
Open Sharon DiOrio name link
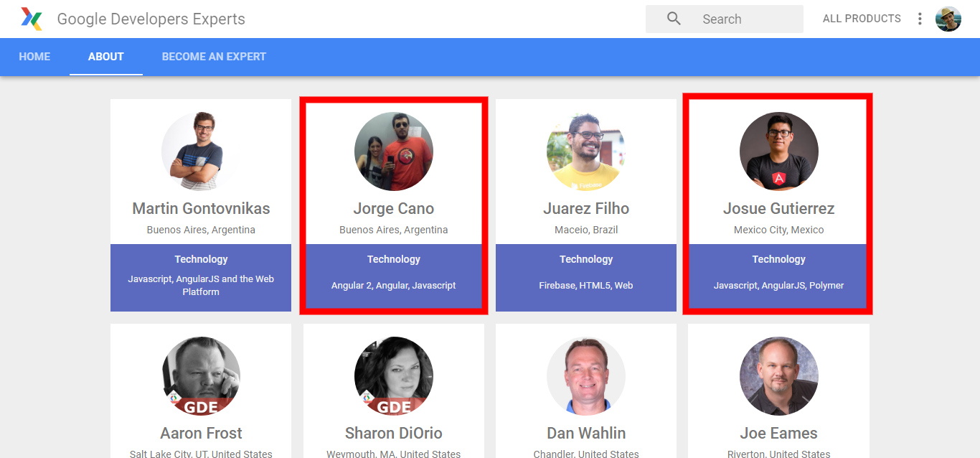(x=394, y=434)
